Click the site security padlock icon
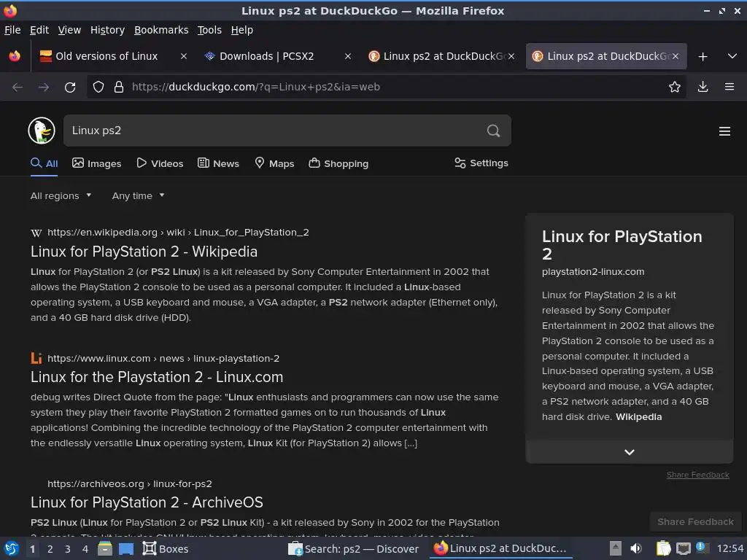 [x=119, y=87]
